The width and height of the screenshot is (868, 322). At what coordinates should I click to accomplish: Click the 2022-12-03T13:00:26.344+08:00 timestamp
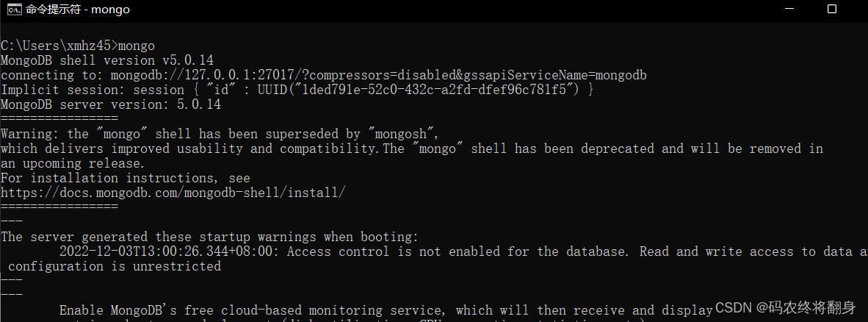coord(173,251)
